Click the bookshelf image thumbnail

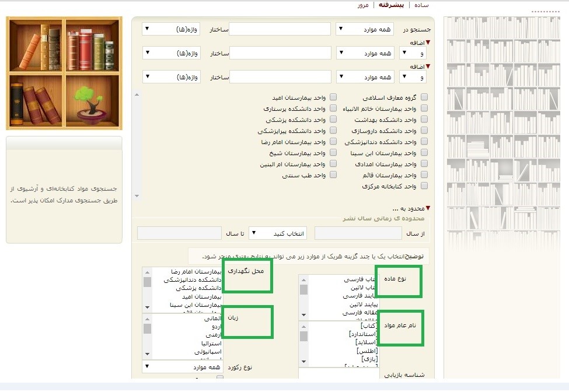(64, 73)
